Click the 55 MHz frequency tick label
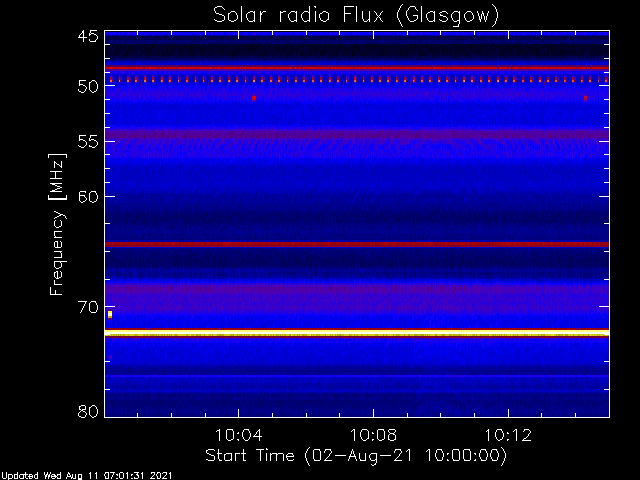The height and width of the screenshot is (480, 640). pos(88,142)
